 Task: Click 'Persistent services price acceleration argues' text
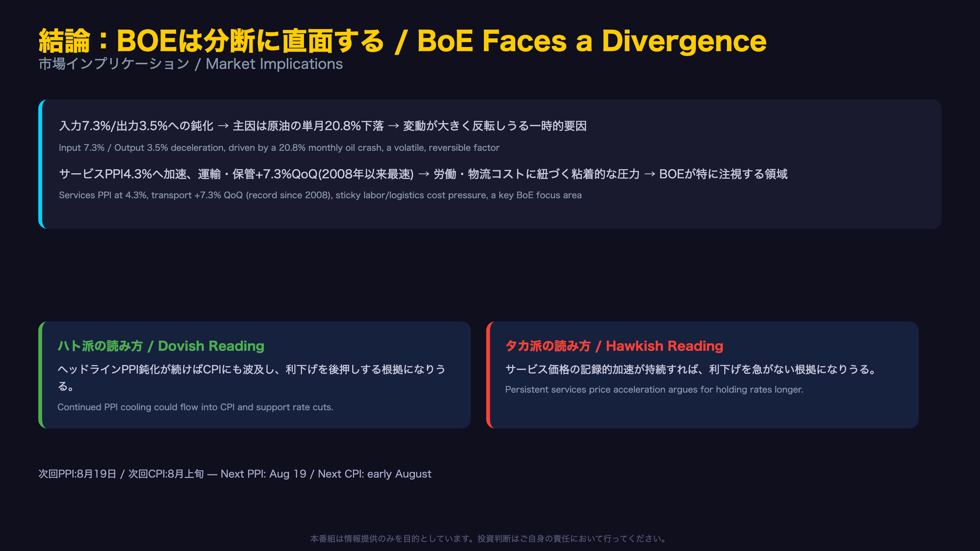tap(654, 390)
